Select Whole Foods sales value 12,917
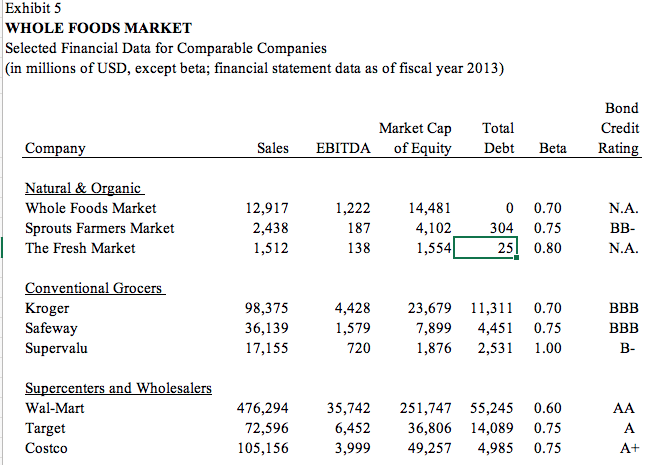The width and height of the screenshot is (661, 465). click(267, 208)
